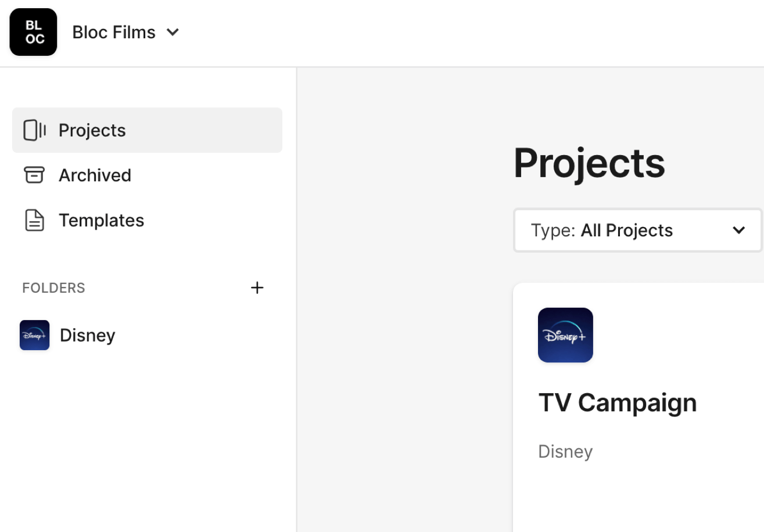The width and height of the screenshot is (764, 532).
Task: Open the TV Campaign project title
Action: 618,402
